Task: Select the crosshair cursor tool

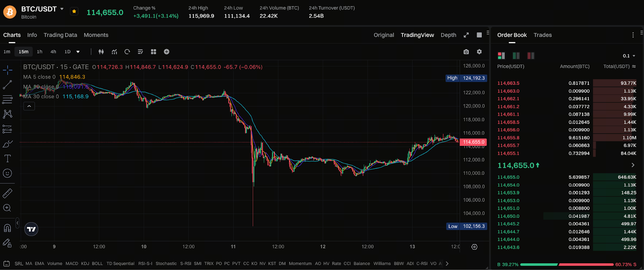Action: pyautogui.click(x=8, y=70)
